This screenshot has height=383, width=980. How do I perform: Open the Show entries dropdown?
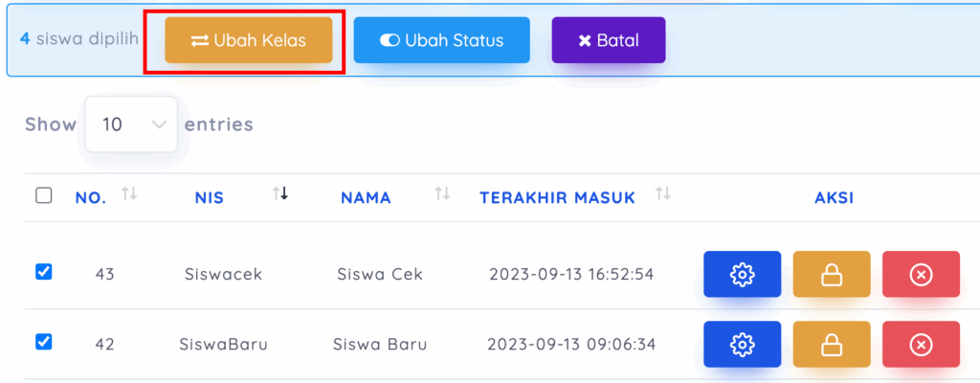click(130, 124)
